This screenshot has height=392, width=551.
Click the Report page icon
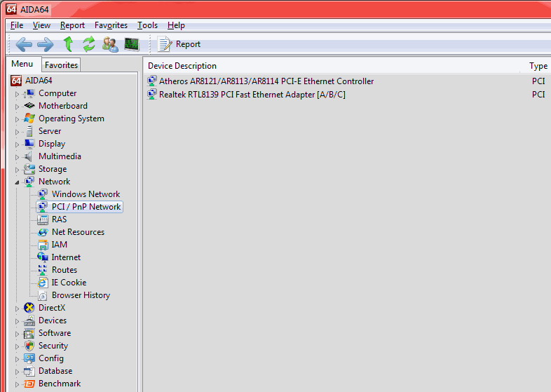[x=165, y=44]
